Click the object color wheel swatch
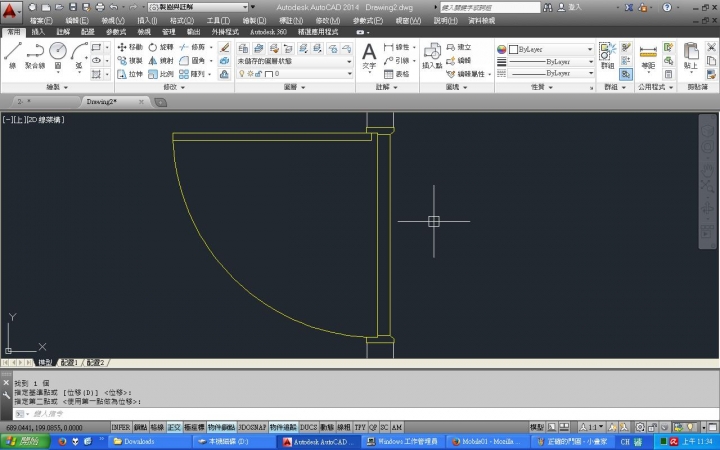The width and height of the screenshot is (720, 450). tap(501, 49)
